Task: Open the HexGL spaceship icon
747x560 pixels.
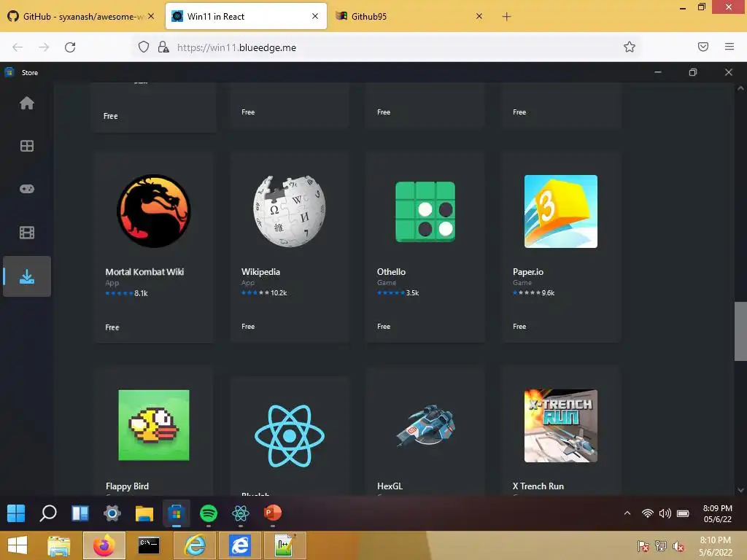Action: [x=425, y=425]
